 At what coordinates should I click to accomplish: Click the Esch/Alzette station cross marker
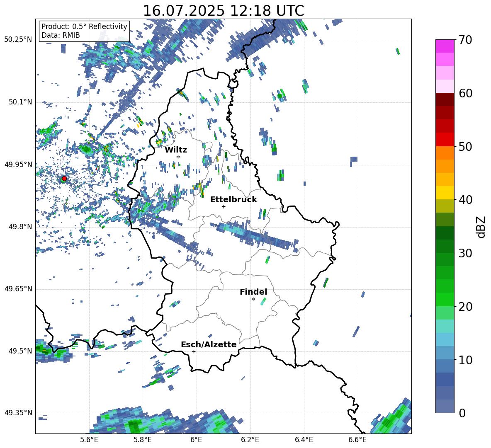tap(194, 351)
